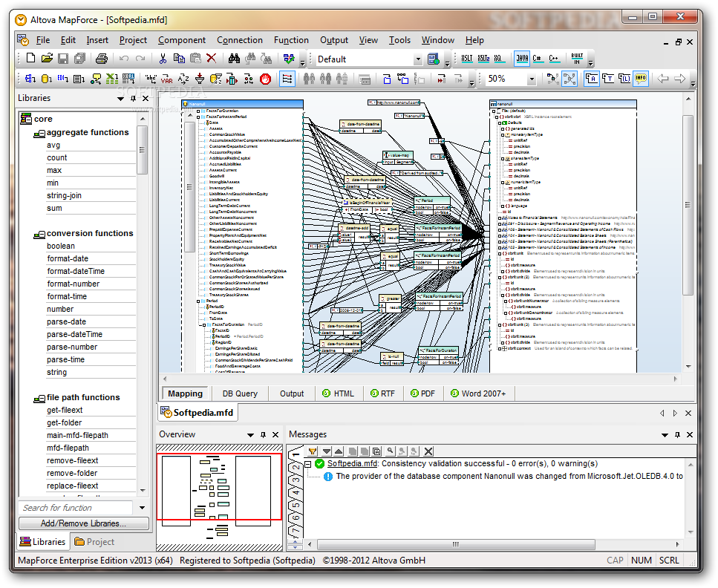Select the Softpedia.mfd document tab
The image size is (718, 588).
pyautogui.click(x=198, y=413)
